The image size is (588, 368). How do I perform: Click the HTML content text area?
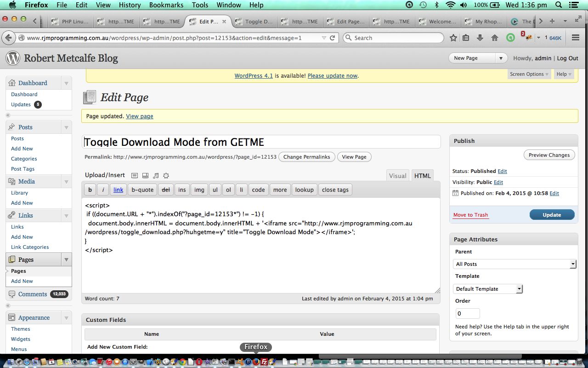pos(260,245)
